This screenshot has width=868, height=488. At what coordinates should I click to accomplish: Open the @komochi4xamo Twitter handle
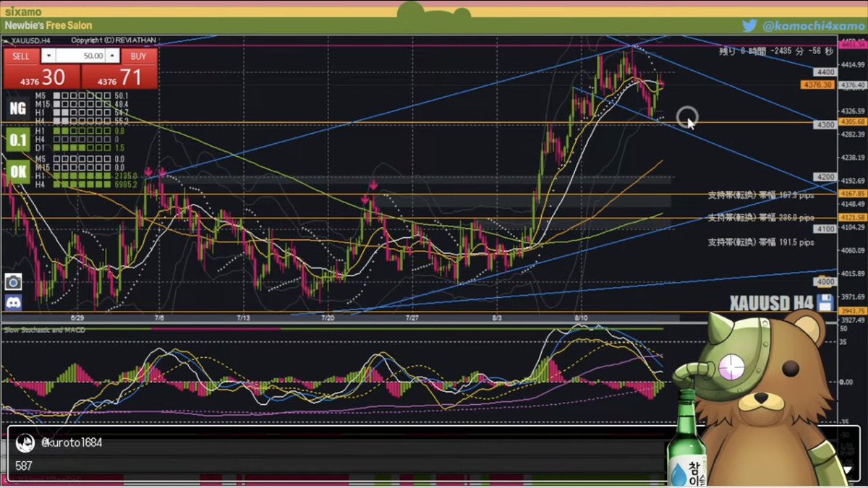(x=813, y=26)
